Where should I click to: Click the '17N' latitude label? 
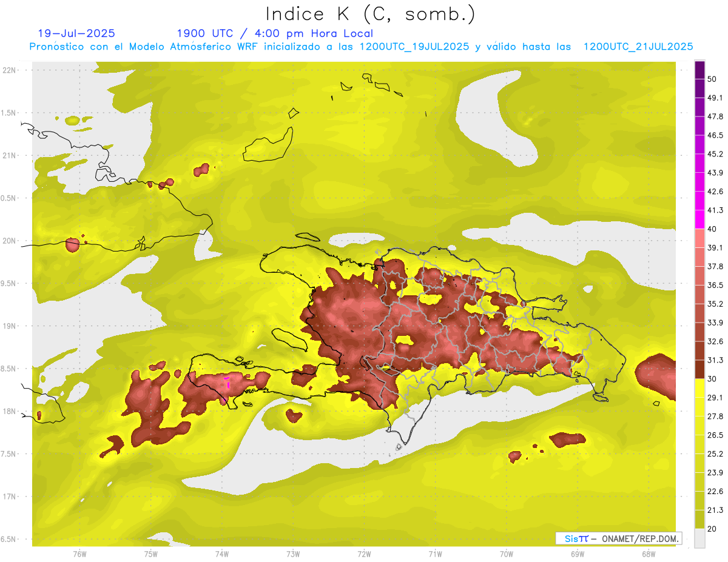[x=10, y=497]
